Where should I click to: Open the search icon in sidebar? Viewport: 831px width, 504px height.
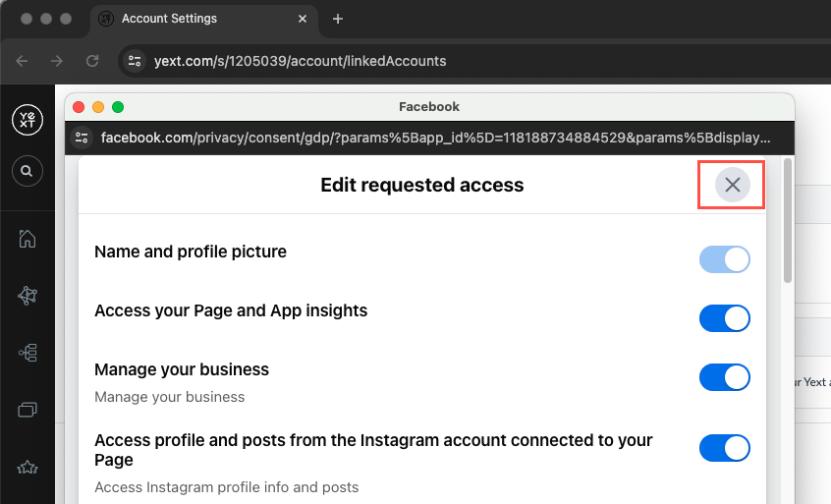27,171
